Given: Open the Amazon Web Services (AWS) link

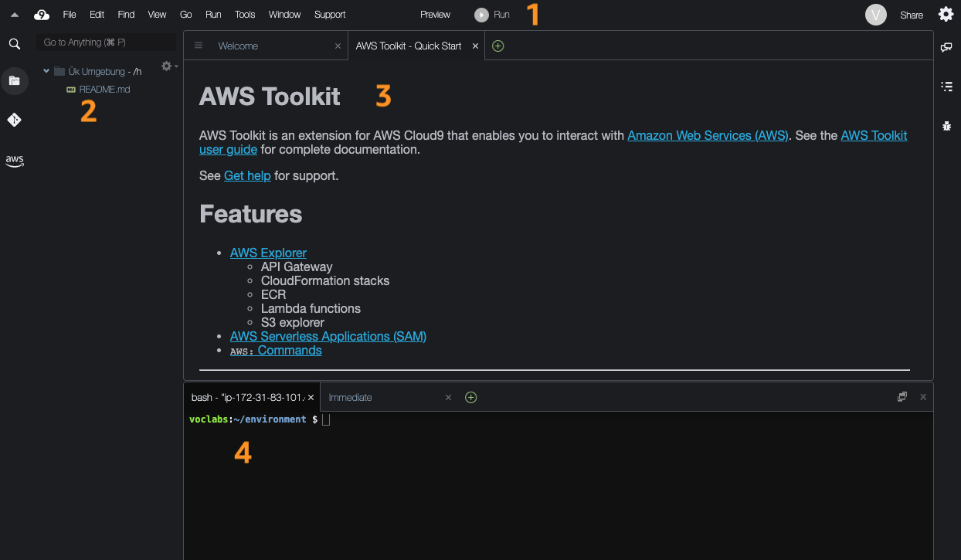Looking at the screenshot, I should 708,135.
